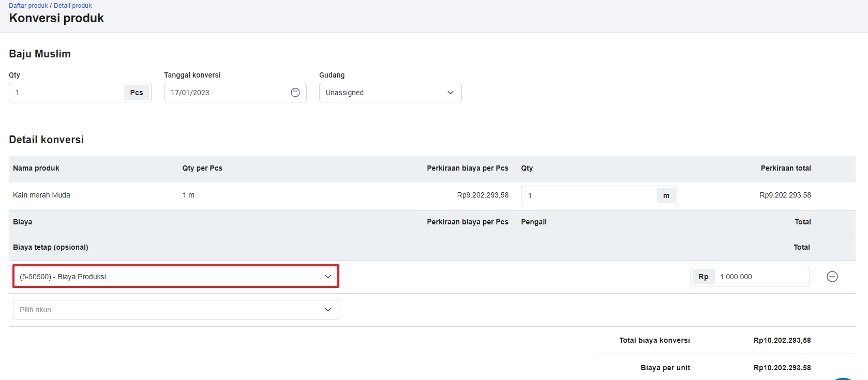Open the (5-50500) Biaya Produksi account dropdown

tap(176, 277)
